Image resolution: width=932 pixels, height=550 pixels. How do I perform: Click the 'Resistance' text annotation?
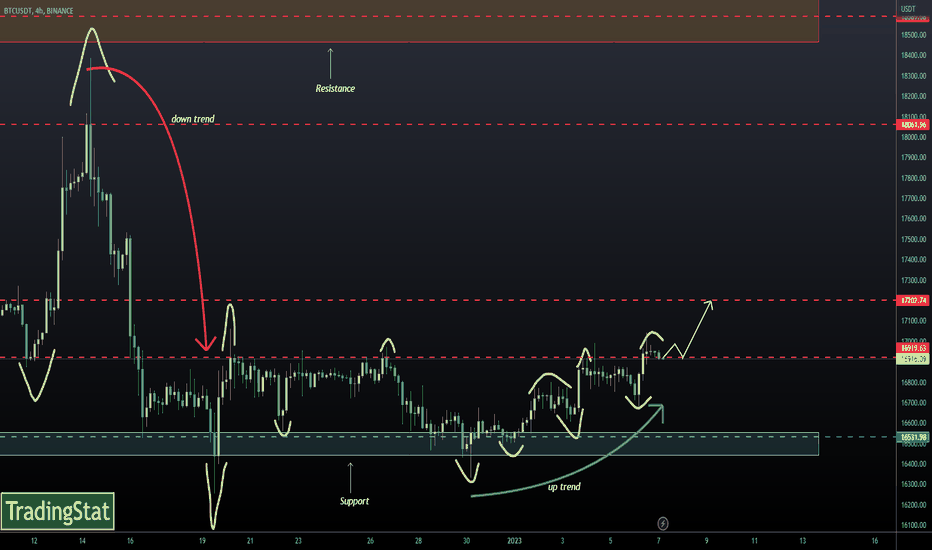(335, 89)
